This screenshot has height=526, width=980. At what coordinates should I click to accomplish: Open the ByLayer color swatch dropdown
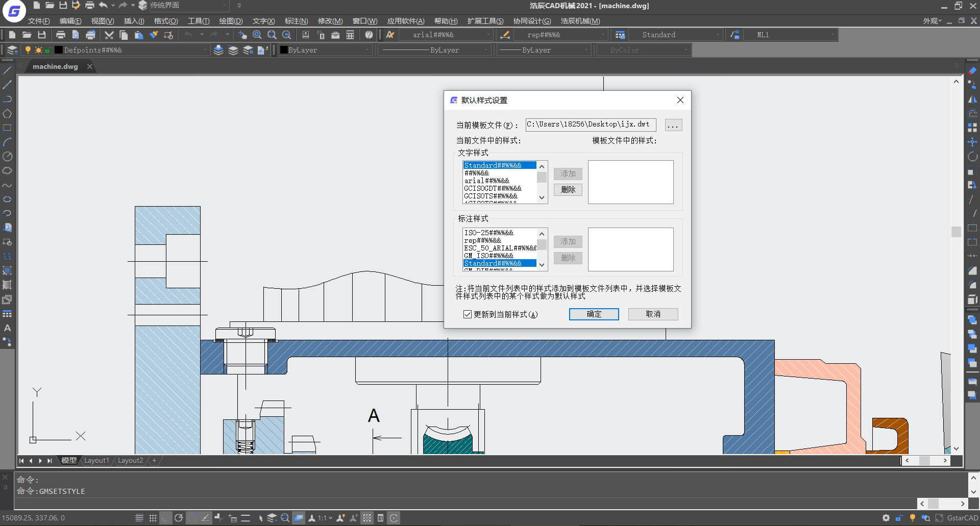tap(325, 50)
